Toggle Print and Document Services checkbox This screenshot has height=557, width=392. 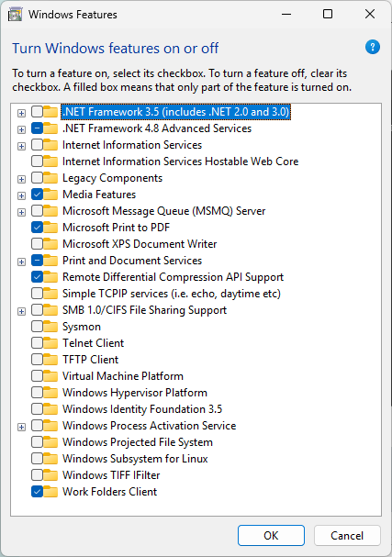37,261
